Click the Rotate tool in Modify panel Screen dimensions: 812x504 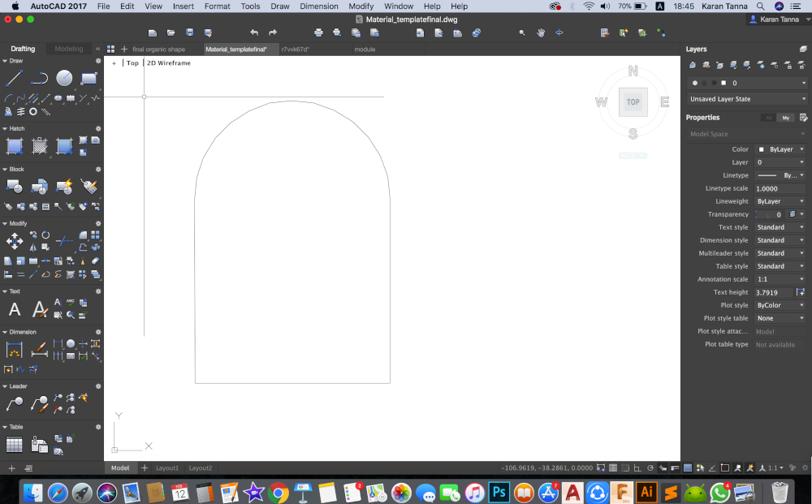[45, 235]
